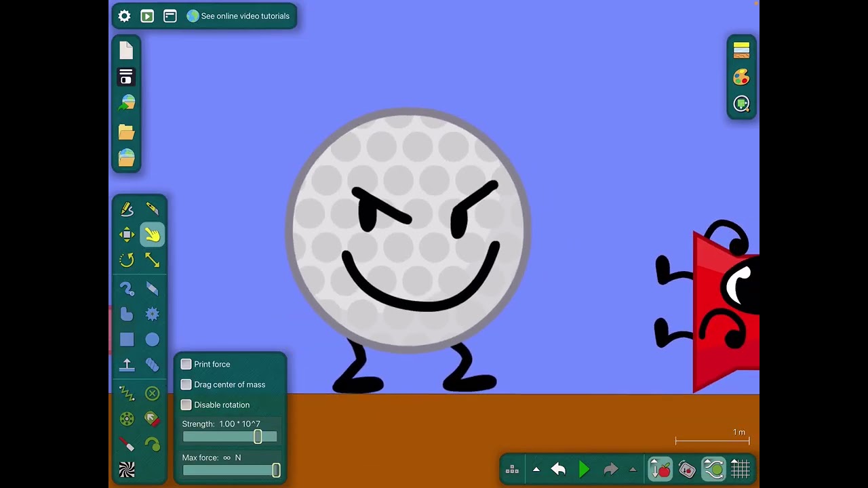868x488 pixels.
Task: Open the settings gear menu
Action: click(124, 16)
